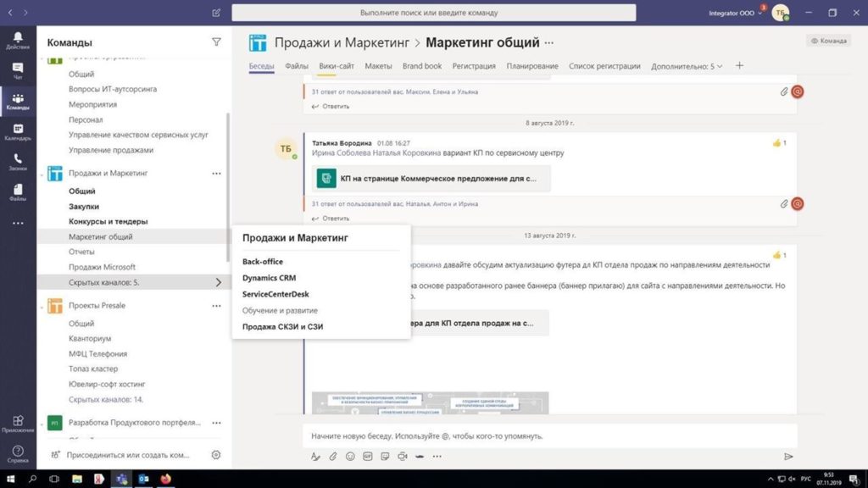Viewport: 868px width, 488px height.
Task: Open more options for Разработка Продуктового портфеля team
Action: [x=216, y=423]
